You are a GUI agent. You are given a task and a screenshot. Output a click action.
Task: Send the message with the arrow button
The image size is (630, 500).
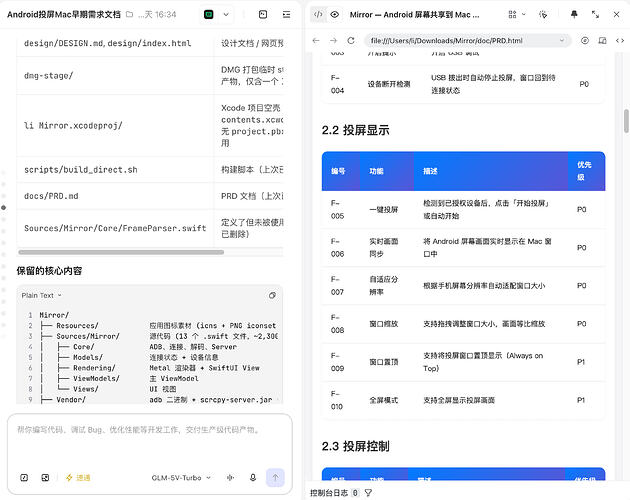click(275, 477)
